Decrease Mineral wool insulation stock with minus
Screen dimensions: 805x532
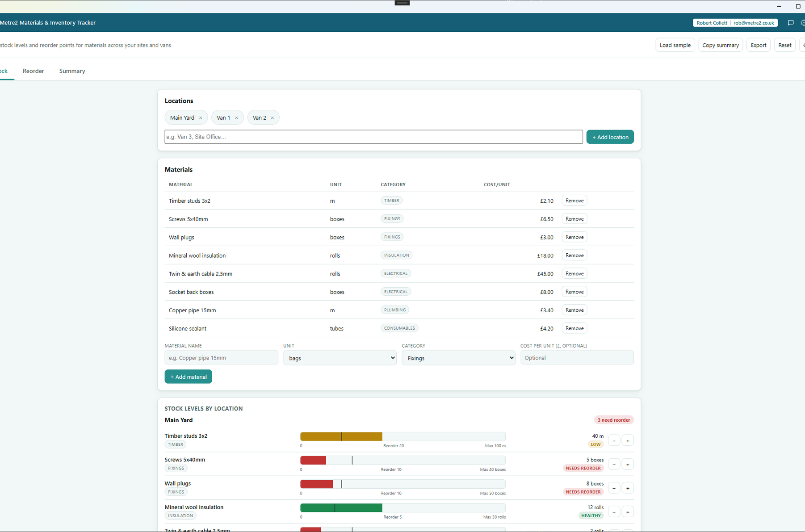pyautogui.click(x=614, y=512)
